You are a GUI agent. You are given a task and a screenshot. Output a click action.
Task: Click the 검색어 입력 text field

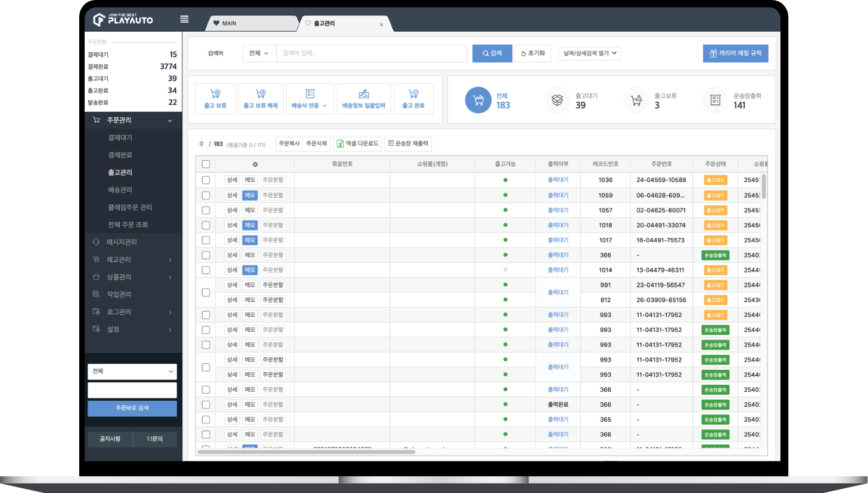click(x=371, y=53)
